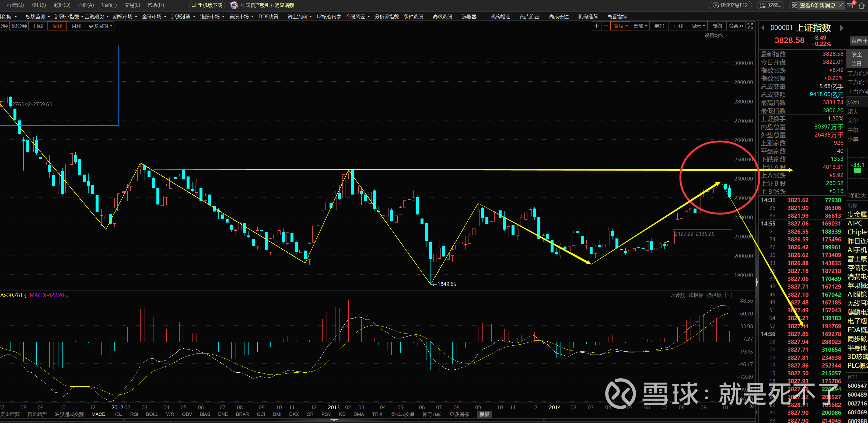
Task: Zoom in chart with plus icon
Action: tap(596, 26)
